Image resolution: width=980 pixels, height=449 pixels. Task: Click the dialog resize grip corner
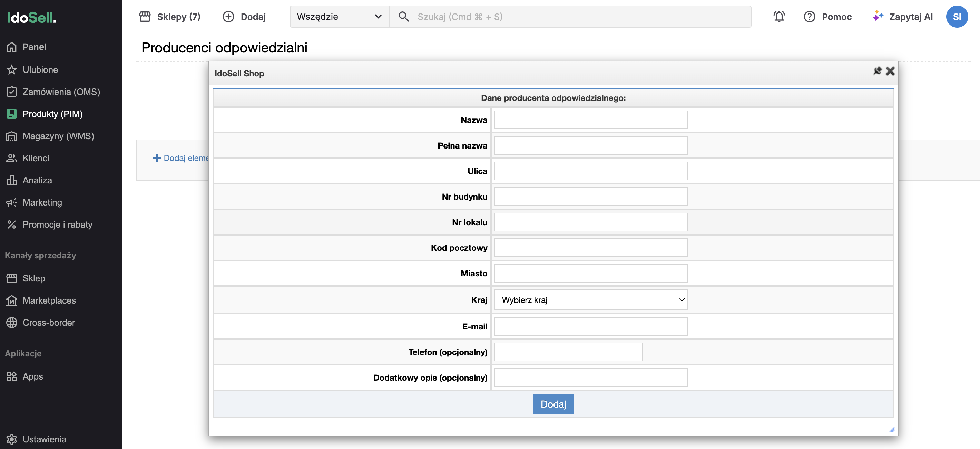892,430
